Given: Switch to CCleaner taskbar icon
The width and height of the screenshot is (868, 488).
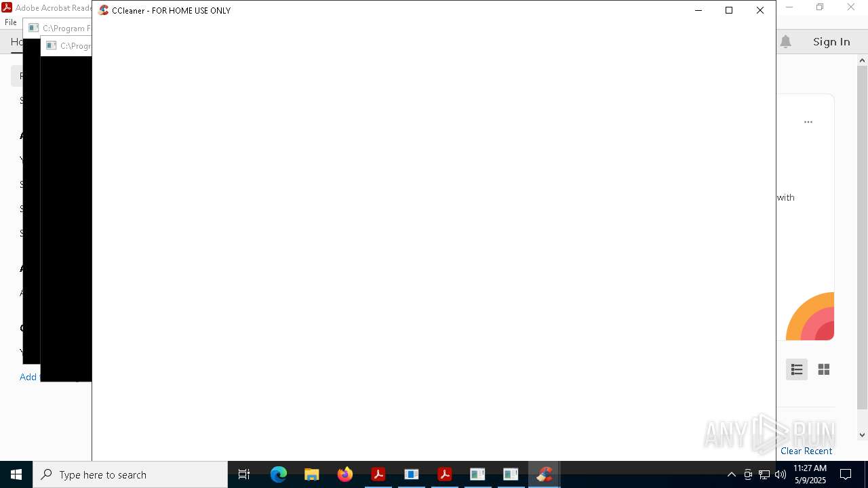Looking at the screenshot, I should (545, 474).
